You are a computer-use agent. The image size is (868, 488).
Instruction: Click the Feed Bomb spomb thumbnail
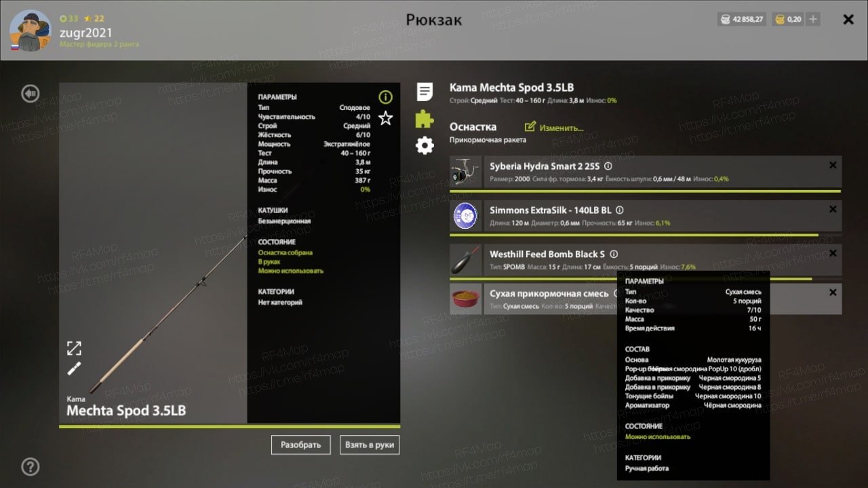(465, 259)
